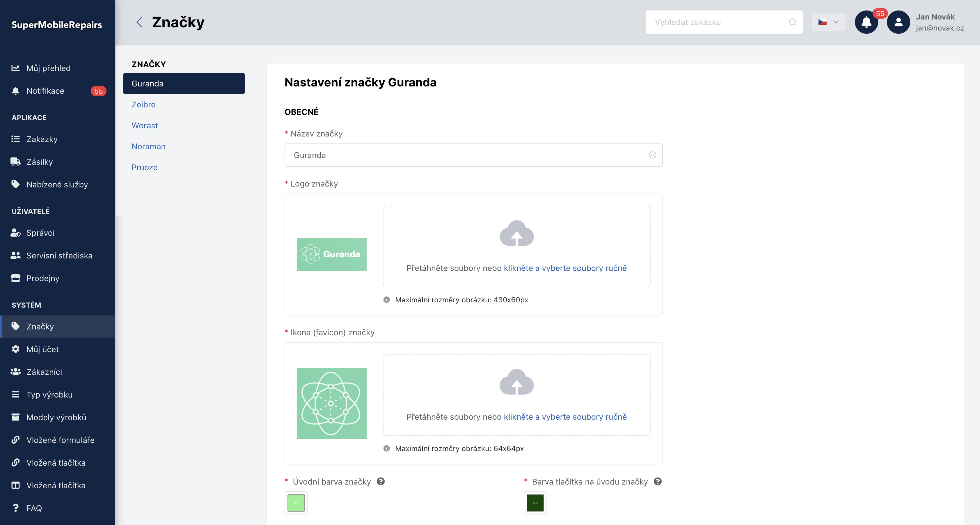Open the Úvodní barva značky color picker
This screenshot has width=980, height=525.
(296, 503)
